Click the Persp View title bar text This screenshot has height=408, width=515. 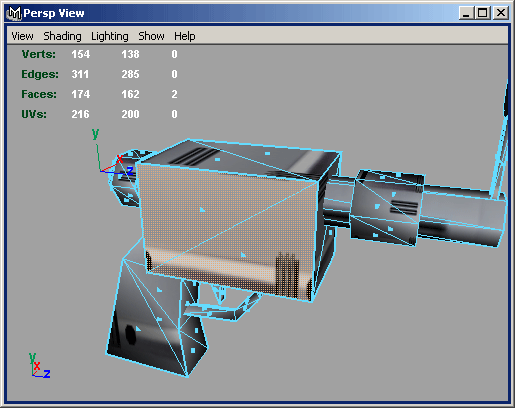(54, 13)
